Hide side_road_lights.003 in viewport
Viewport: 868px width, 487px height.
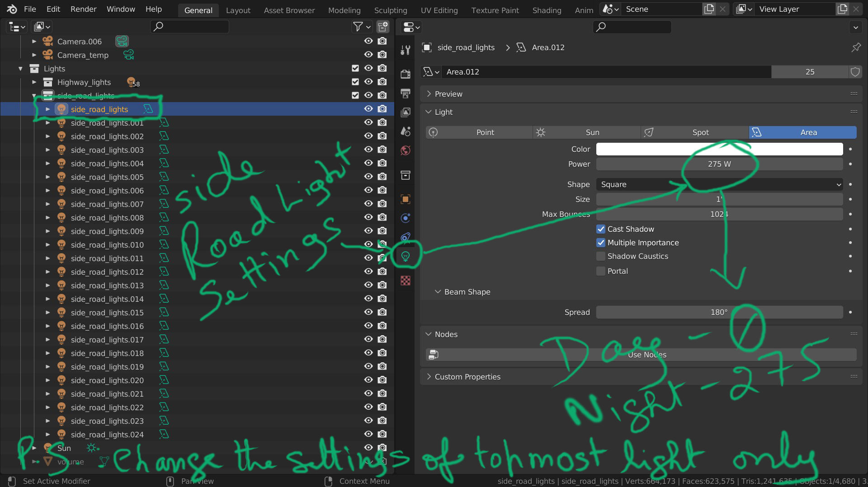(368, 150)
